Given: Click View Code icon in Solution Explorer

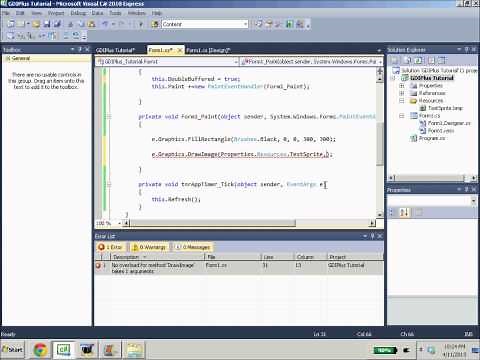Looking at the screenshot, I should [431, 60].
